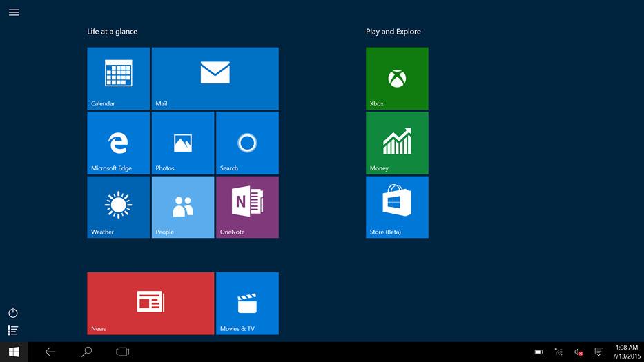Open the Money tile
644x362 pixels.
tap(397, 143)
